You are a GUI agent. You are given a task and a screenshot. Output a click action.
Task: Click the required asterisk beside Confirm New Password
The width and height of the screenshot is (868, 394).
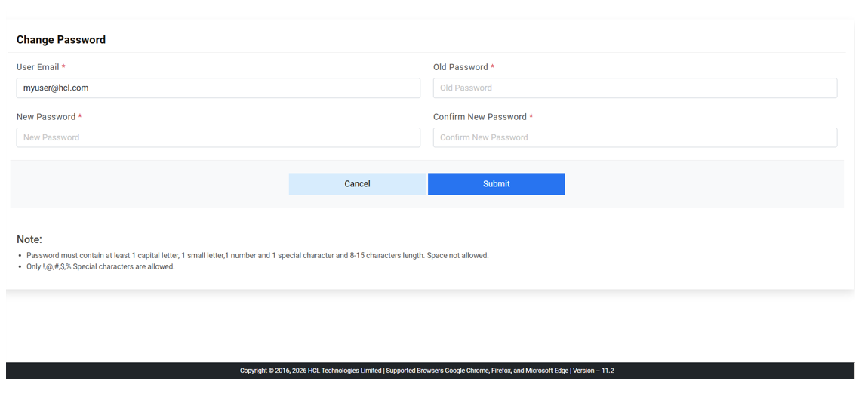click(531, 117)
